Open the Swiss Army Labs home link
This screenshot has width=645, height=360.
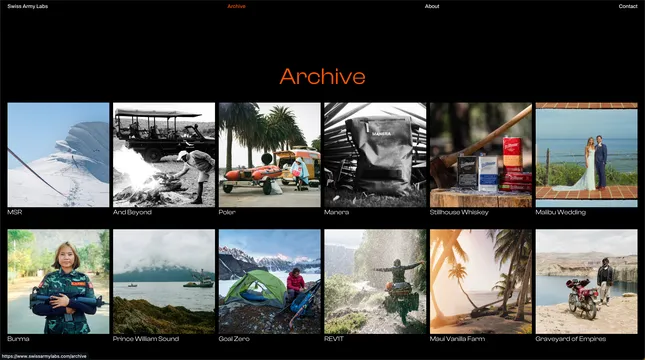(28, 6)
